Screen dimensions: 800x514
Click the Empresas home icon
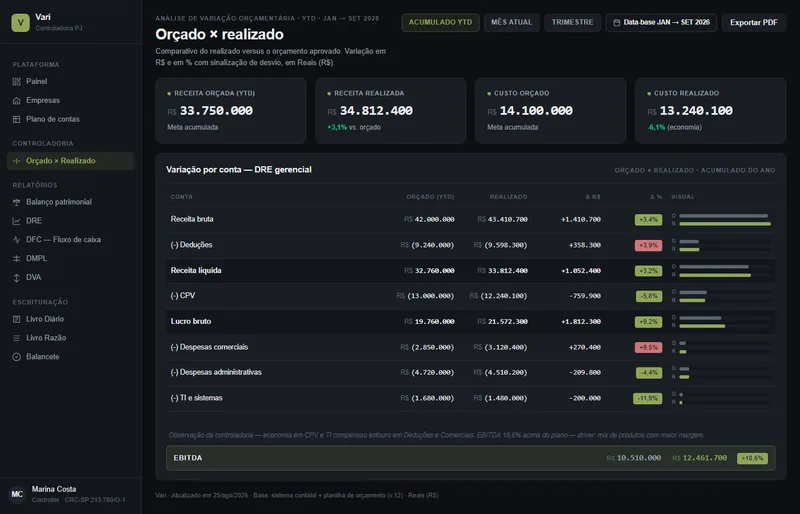point(16,101)
